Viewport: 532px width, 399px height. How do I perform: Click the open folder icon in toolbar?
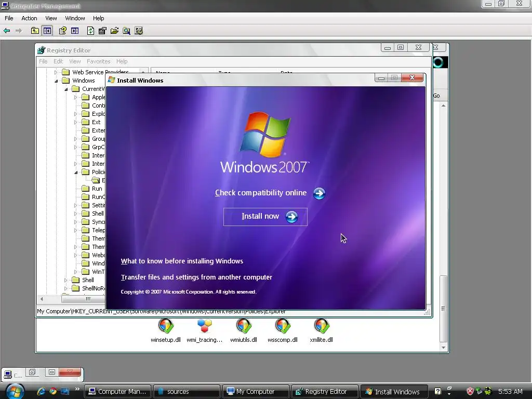tap(114, 31)
